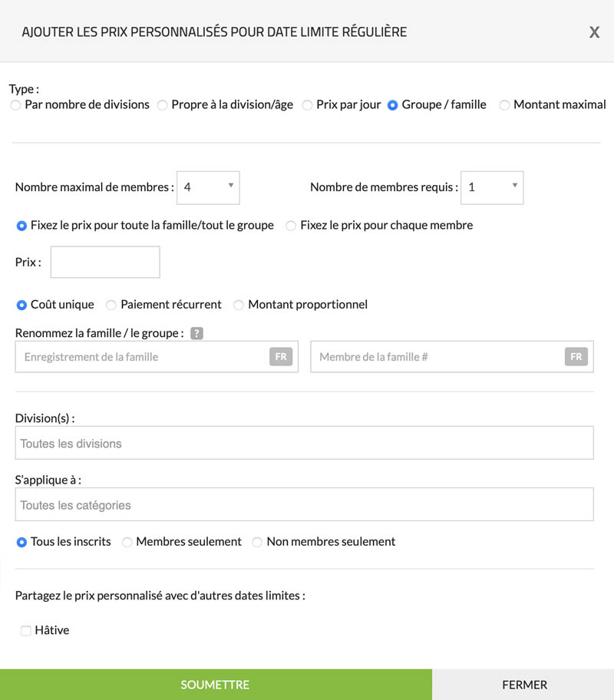
Task: Click FR badge in Membre de la famille field
Action: [x=576, y=357]
